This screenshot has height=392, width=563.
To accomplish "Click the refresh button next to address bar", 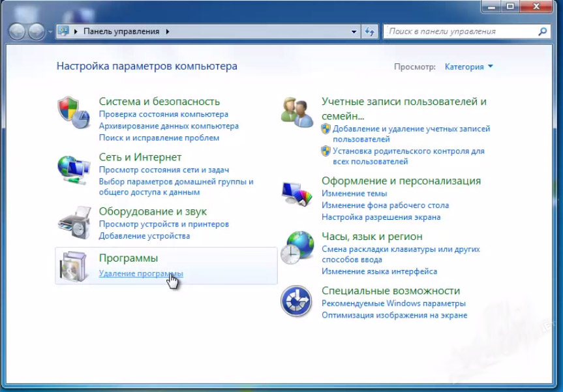I will [x=370, y=31].
